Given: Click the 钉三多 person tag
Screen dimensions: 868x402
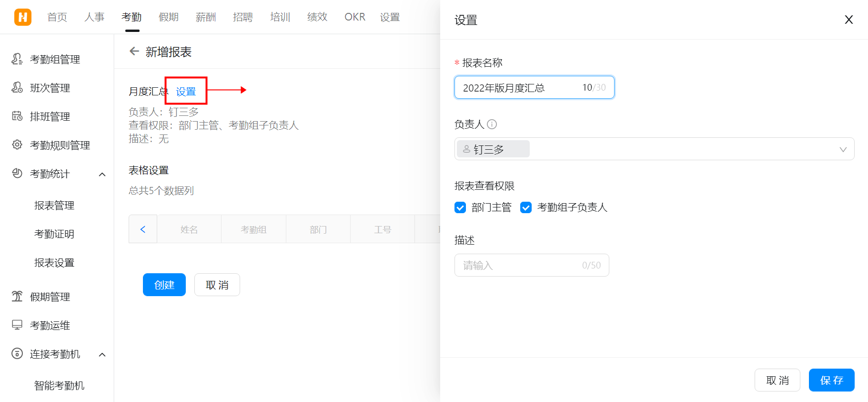Looking at the screenshot, I should 493,149.
